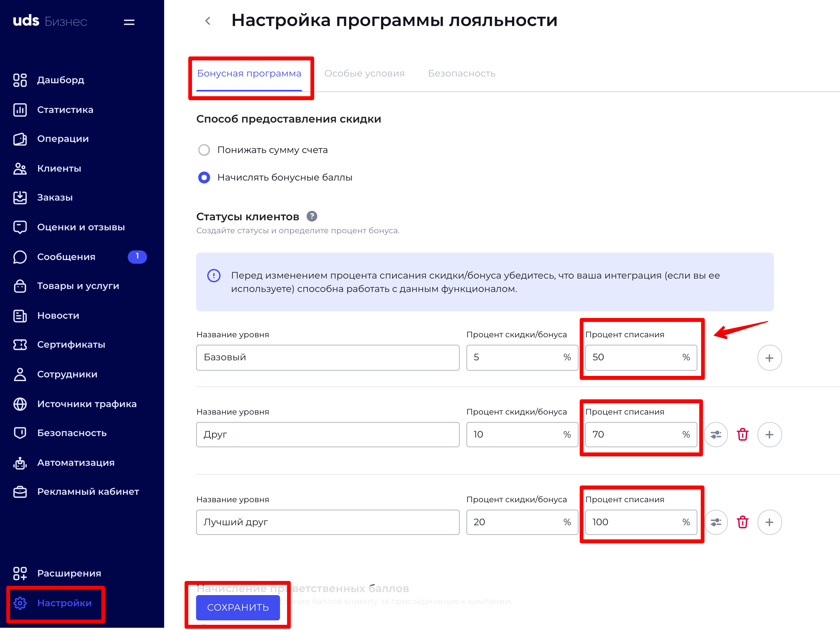
Task: Click the uds Бизнес logo
Action: (50, 21)
